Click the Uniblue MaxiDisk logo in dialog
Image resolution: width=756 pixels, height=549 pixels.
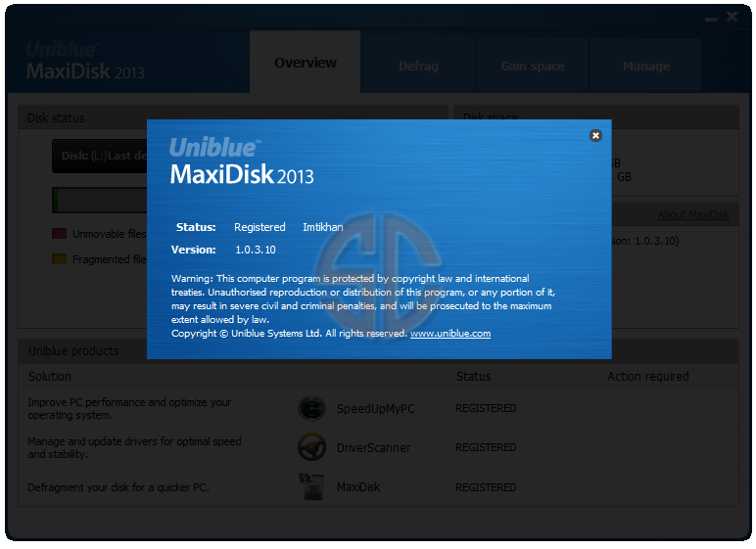coord(241,161)
